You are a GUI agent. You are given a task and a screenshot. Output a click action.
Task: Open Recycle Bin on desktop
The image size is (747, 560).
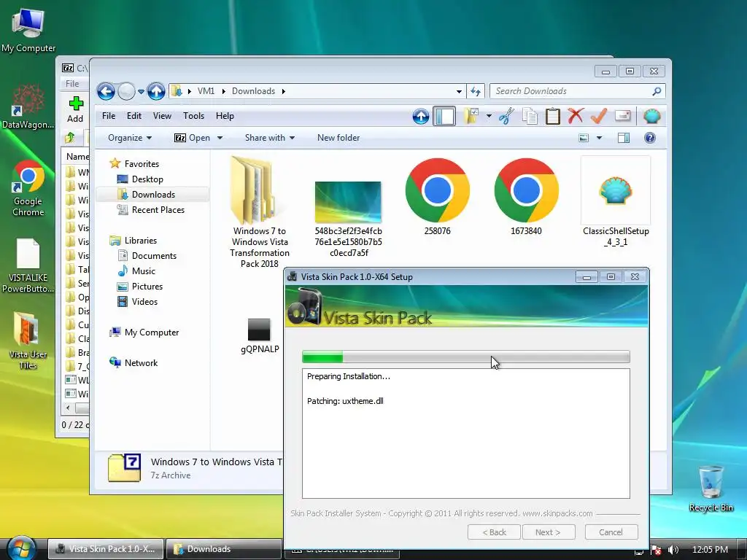(x=711, y=489)
